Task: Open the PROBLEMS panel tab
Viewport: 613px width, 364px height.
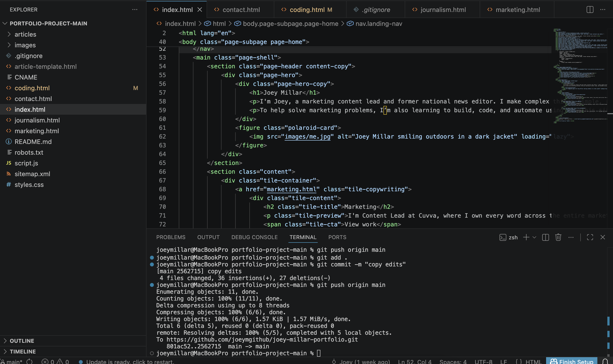Action: tap(171, 237)
